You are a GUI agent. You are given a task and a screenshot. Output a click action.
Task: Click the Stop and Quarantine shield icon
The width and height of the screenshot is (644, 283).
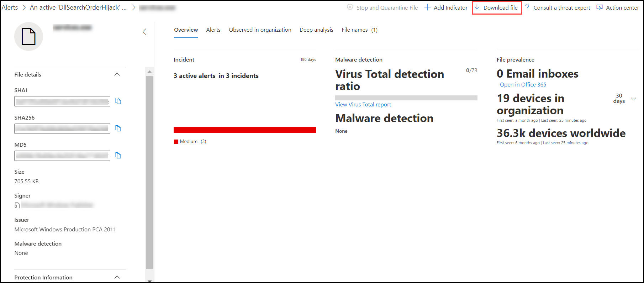click(x=350, y=7)
